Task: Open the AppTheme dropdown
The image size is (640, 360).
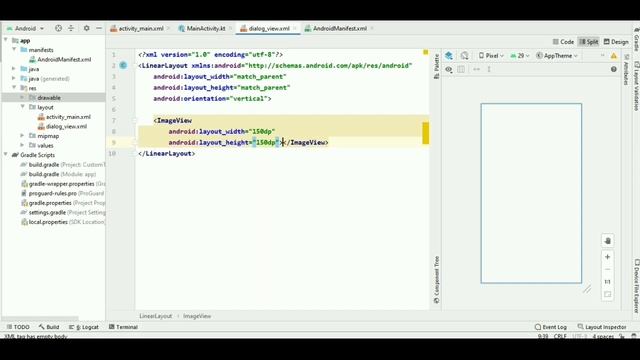Action: coord(557,56)
